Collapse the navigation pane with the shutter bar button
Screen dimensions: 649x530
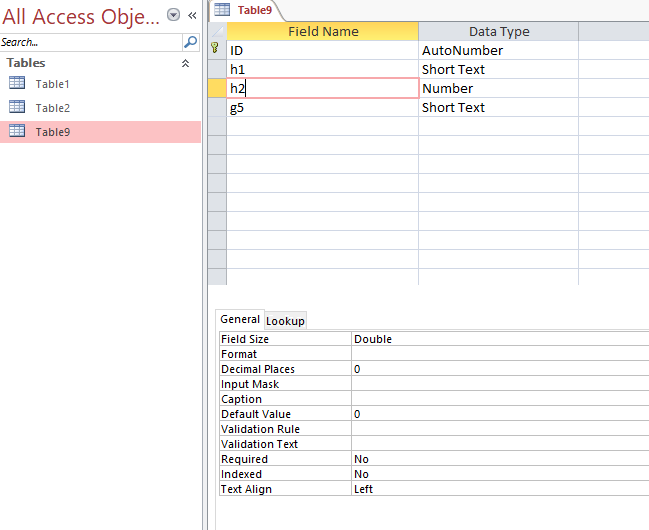point(192,16)
